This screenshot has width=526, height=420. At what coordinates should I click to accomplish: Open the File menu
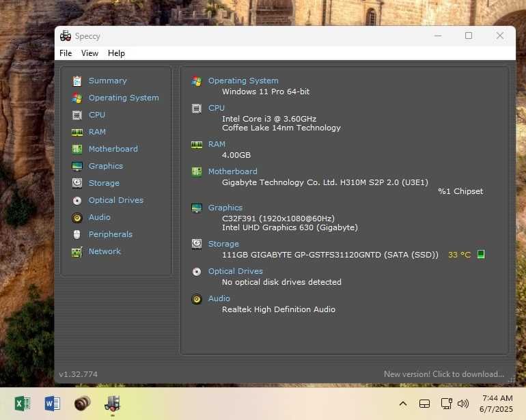click(66, 53)
